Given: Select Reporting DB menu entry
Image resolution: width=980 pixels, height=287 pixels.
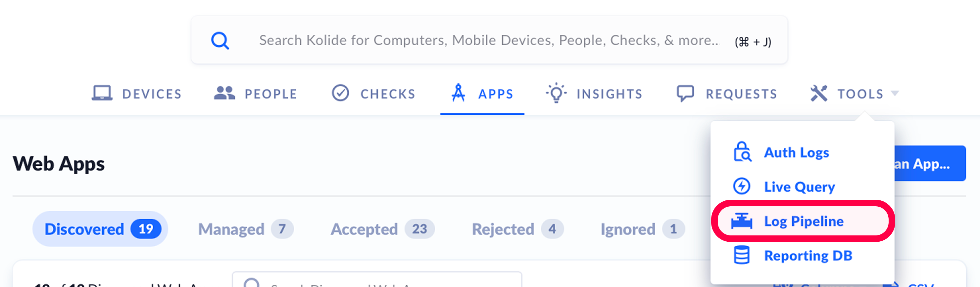Looking at the screenshot, I should point(808,256).
